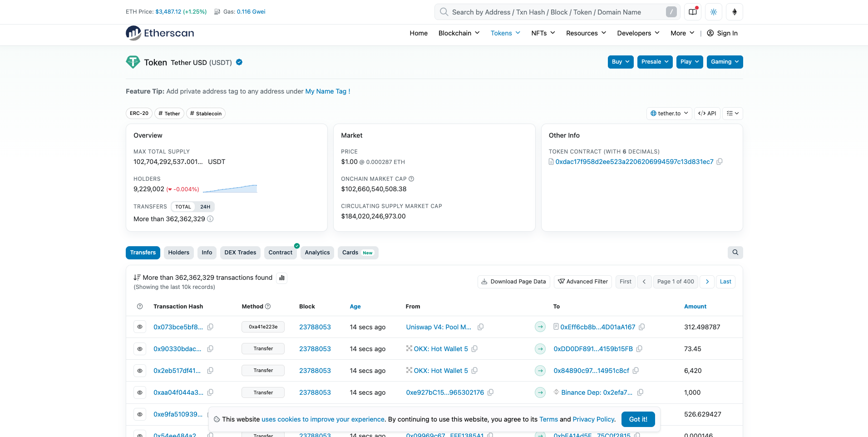Open the Gaming dropdown

pyautogui.click(x=725, y=62)
